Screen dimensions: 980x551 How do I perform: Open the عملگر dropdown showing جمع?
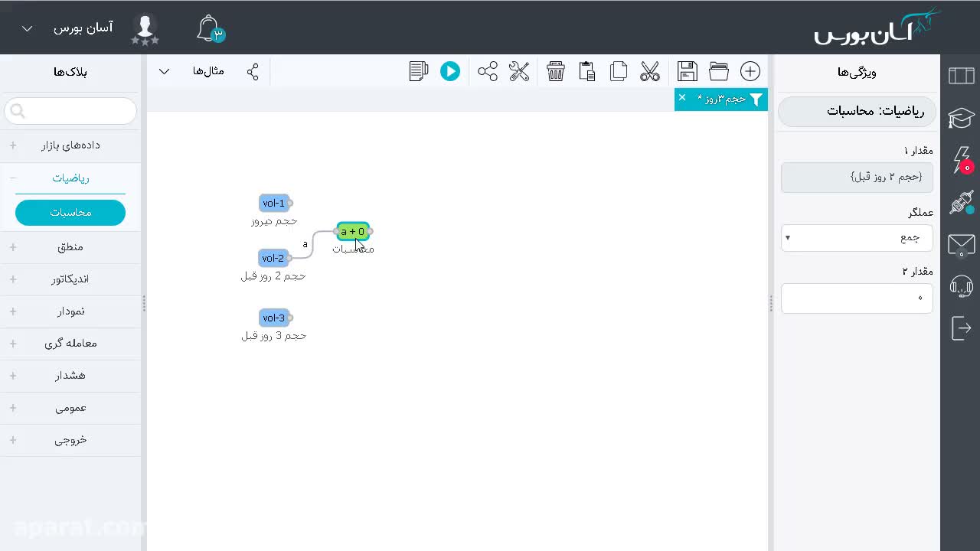pyautogui.click(x=857, y=238)
